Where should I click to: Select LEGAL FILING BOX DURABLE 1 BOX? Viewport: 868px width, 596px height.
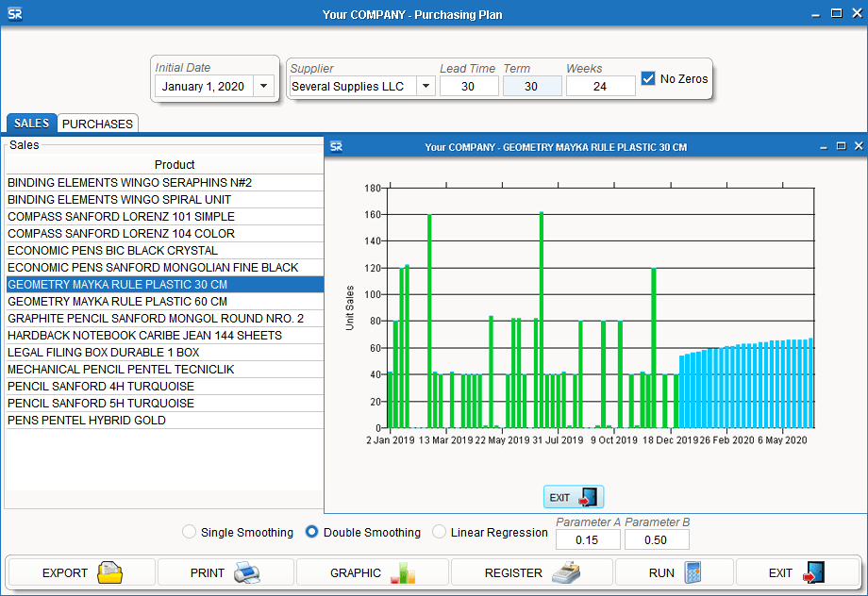(164, 353)
